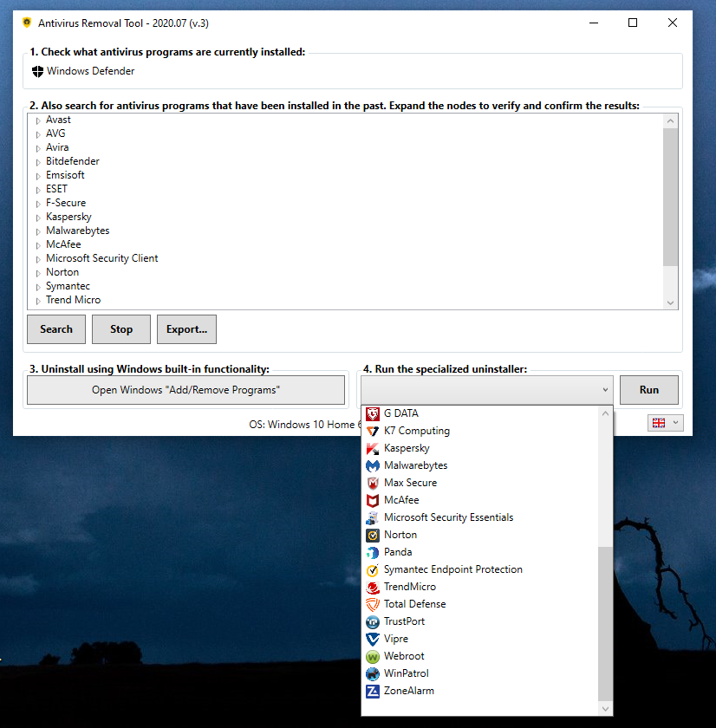Choose Panda from the uninstaller list
This screenshot has height=728, width=716.
point(481,552)
